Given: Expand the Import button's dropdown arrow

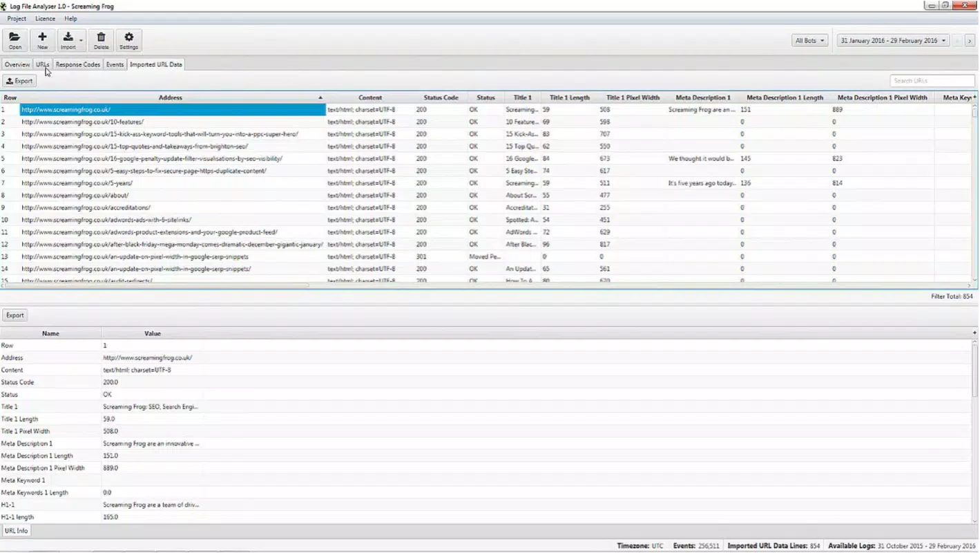Looking at the screenshot, I should (81, 41).
